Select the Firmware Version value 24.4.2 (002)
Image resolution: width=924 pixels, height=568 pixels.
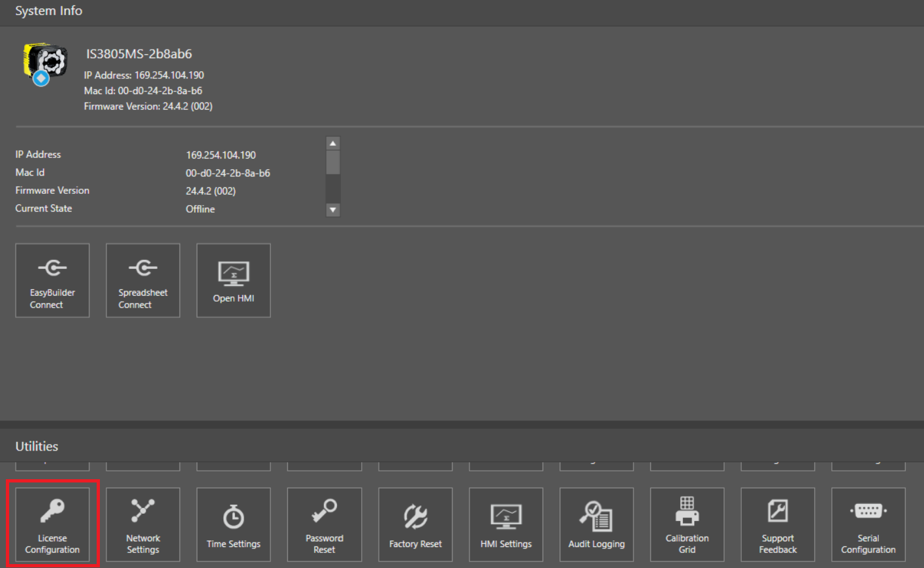click(210, 191)
